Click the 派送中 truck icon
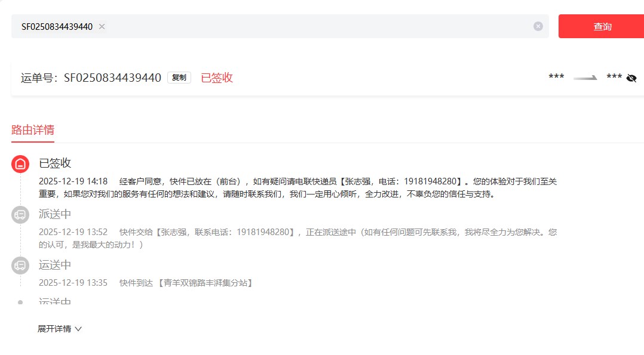The width and height of the screenshot is (644, 355). coord(20,215)
